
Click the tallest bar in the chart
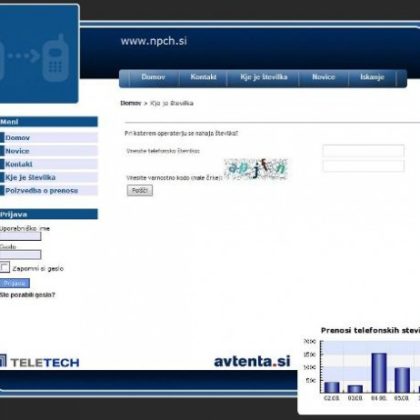379,373
